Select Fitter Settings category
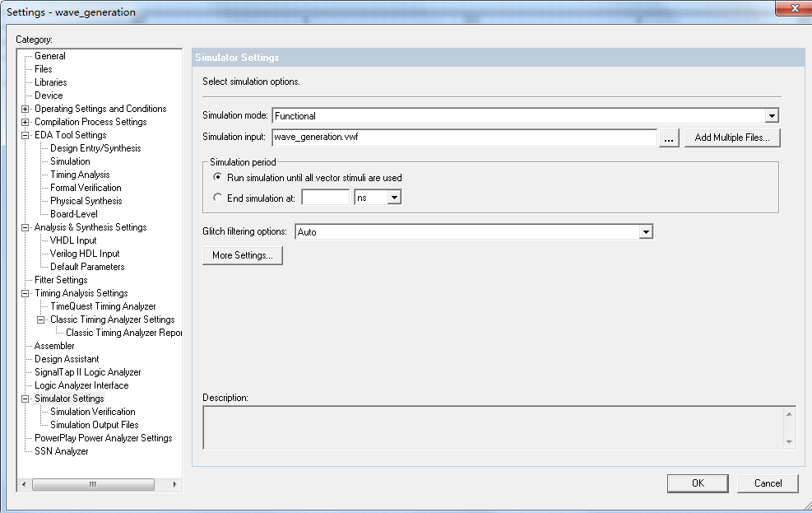This screenshot has width=812, height=513. (61, 280)
